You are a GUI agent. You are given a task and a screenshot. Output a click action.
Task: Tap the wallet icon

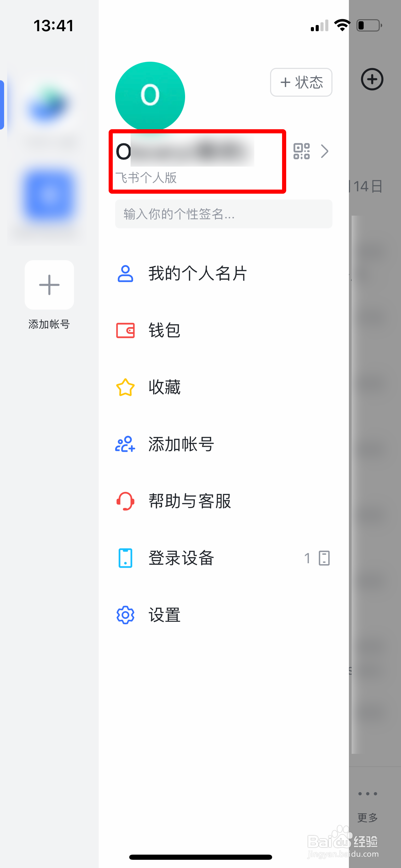pos(125,330)
